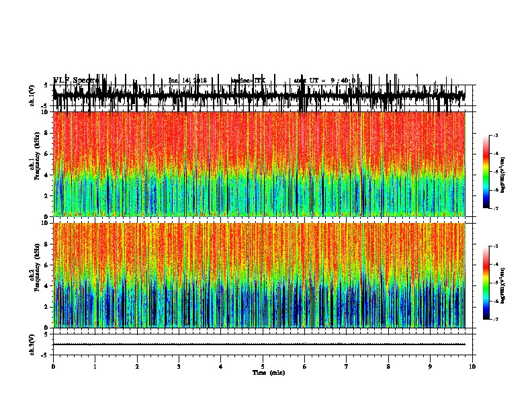Click time axis tick label '1'
The height and width of the screenshot is (411, 532).
pyautogui.click(x=95, y=367)
